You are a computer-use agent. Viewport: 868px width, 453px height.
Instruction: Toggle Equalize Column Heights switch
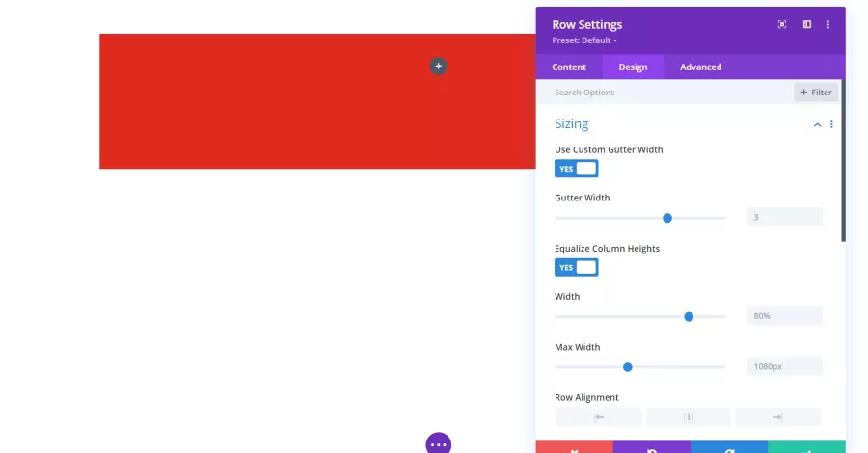[x=577, y=268]
